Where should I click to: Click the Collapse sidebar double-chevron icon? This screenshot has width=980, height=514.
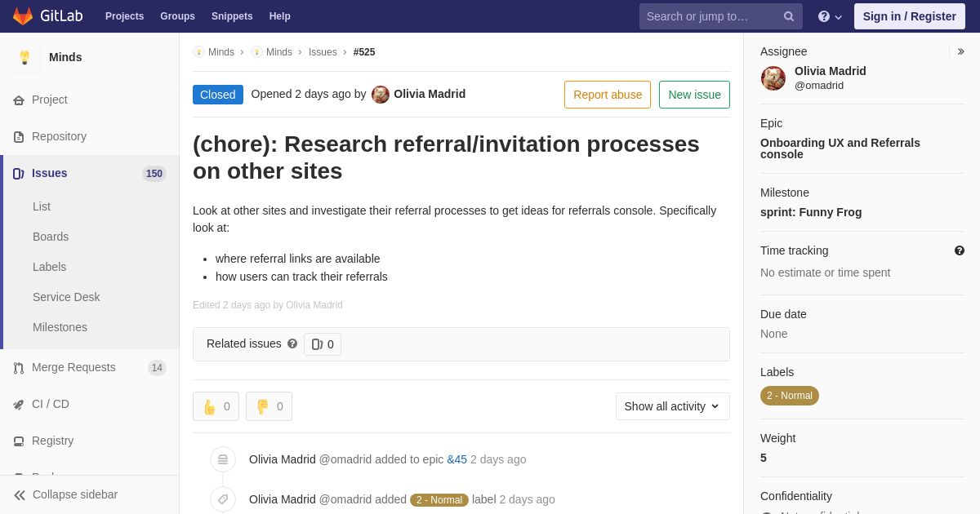[20, 495]
